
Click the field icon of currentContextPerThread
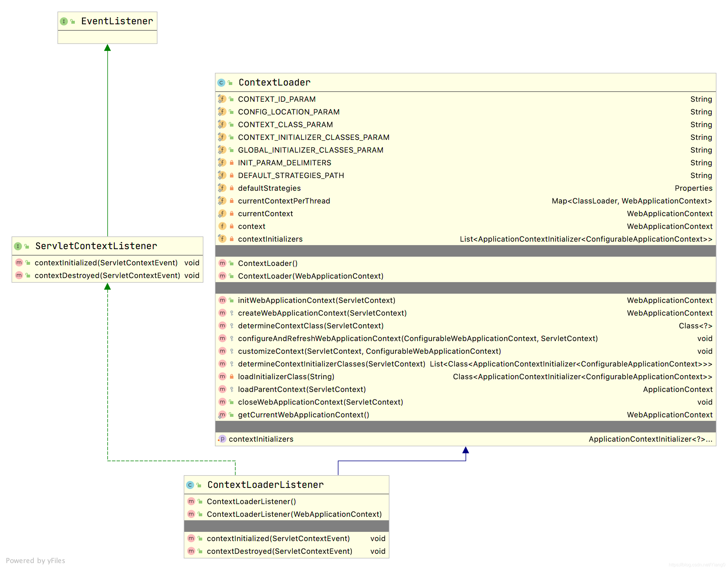pos(222,201)
